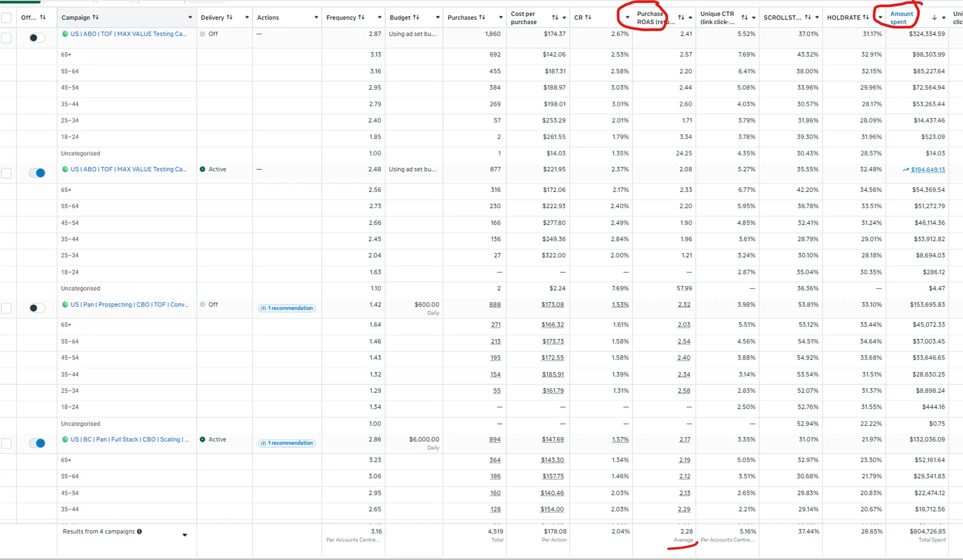Click Off status dot of Pan Prospecting campaign

203,304
